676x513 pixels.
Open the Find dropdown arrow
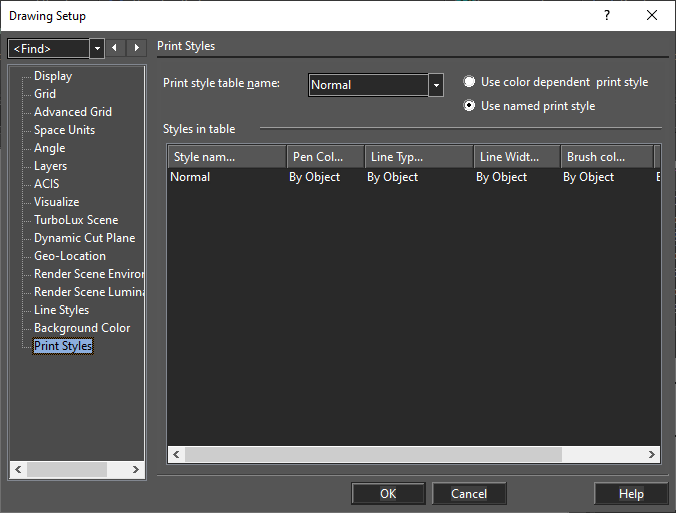click(97, 48)
